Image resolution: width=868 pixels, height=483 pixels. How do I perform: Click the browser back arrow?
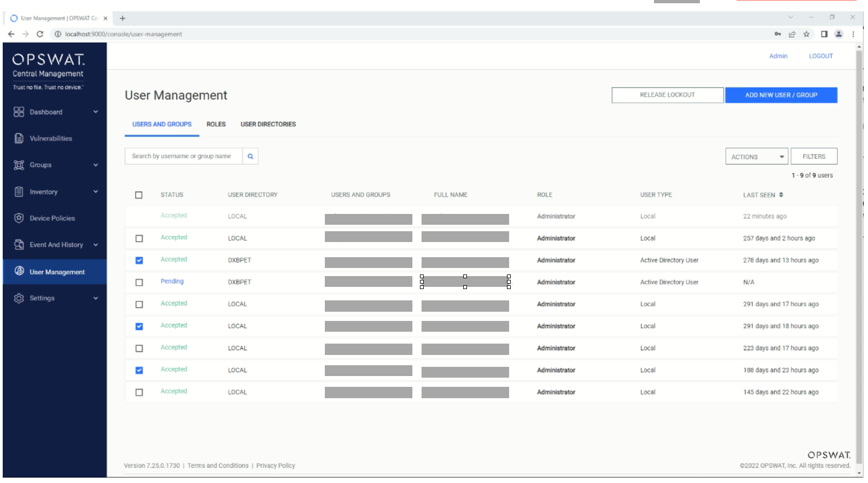11,34
